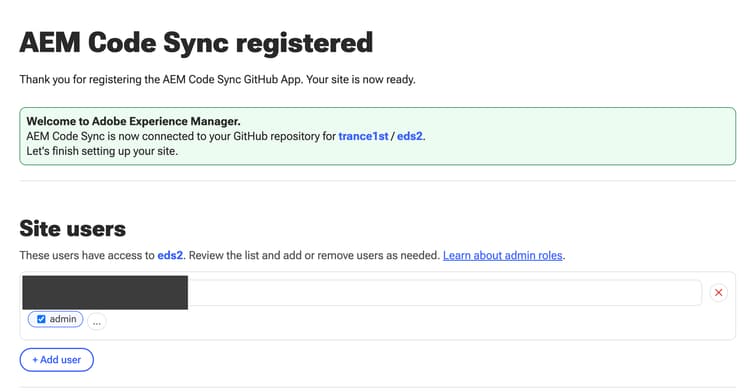Select the AEM Code Sync registered heading
Screen dimensions: 750x391
(196, 43)
